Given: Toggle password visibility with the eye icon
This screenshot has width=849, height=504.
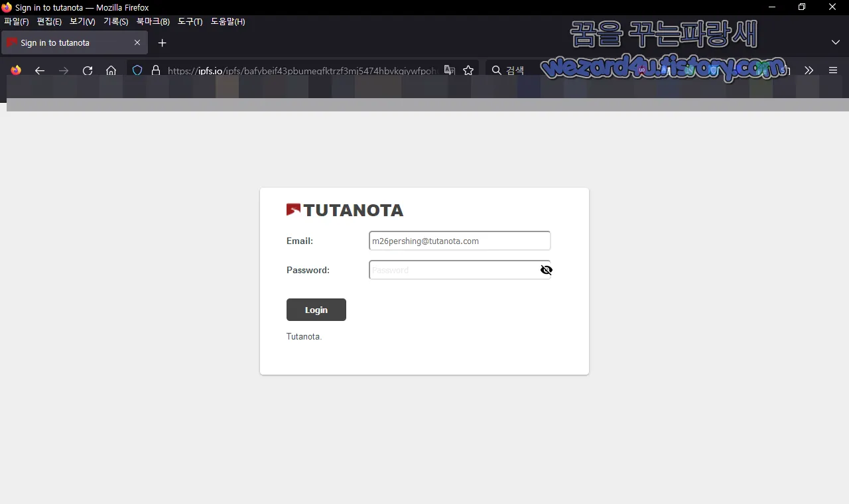Looking at the screenshot, I should point(546,270).
